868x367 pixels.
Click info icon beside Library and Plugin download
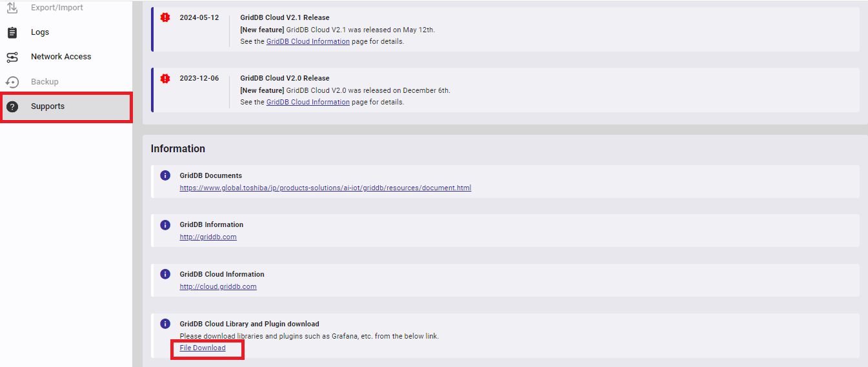tap(165, 324)
